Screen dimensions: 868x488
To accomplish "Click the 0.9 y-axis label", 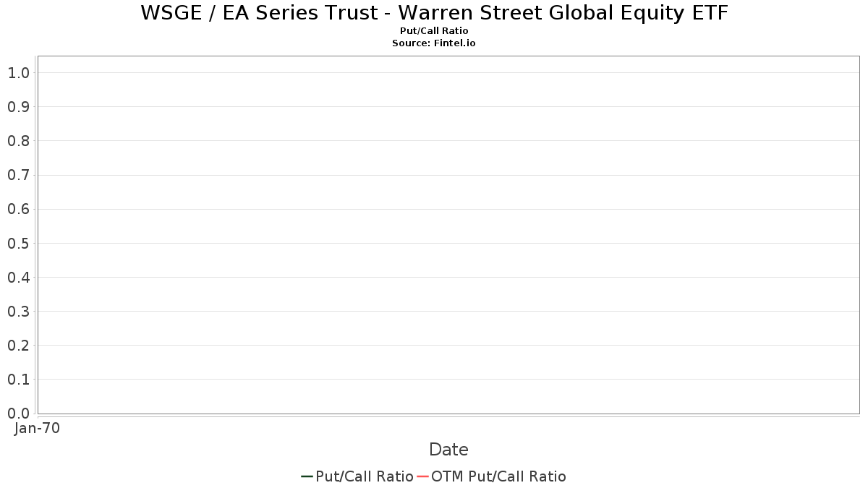I will pos(18,107).
